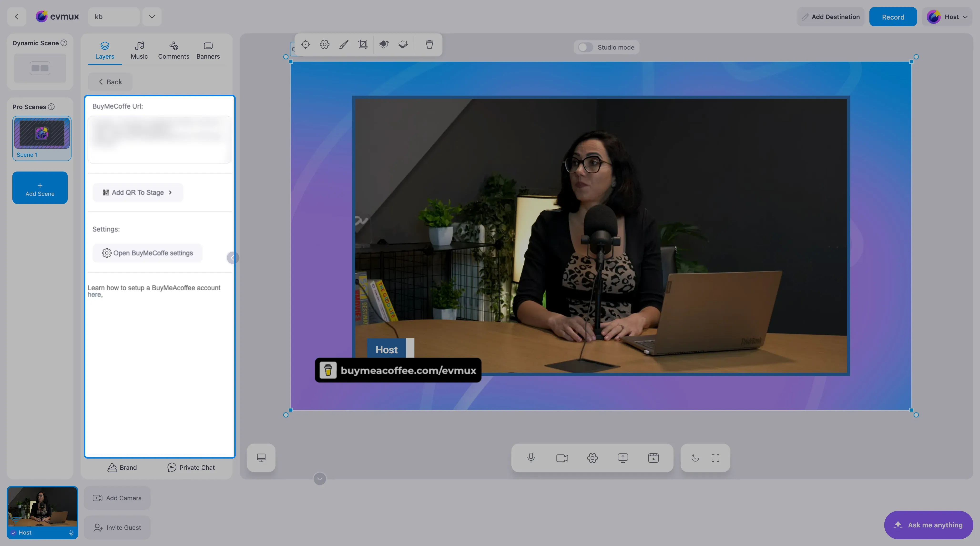Expand the Host account menu
980x546 pixels.
[947, 17]
